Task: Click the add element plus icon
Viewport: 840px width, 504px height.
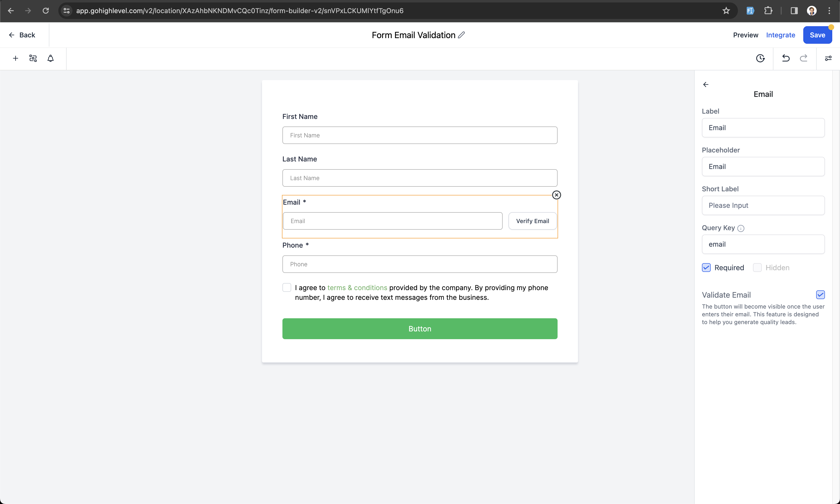Action: [15, 59]
